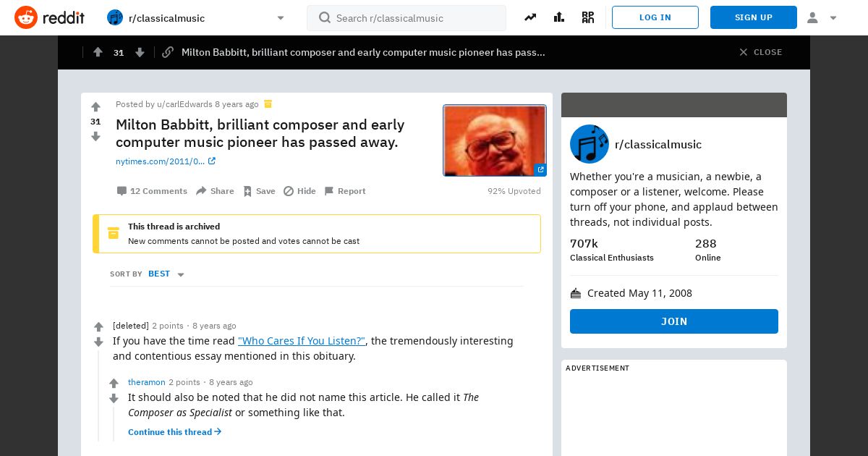Click the Reddit logo home icon
The image size is (868, 456).
[x=26, y=17]
